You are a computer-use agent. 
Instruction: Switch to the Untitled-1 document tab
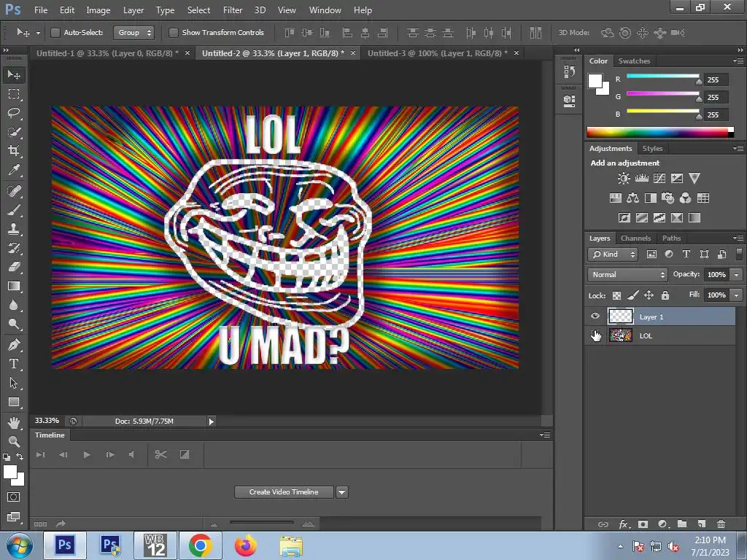[x=107, y=53]
